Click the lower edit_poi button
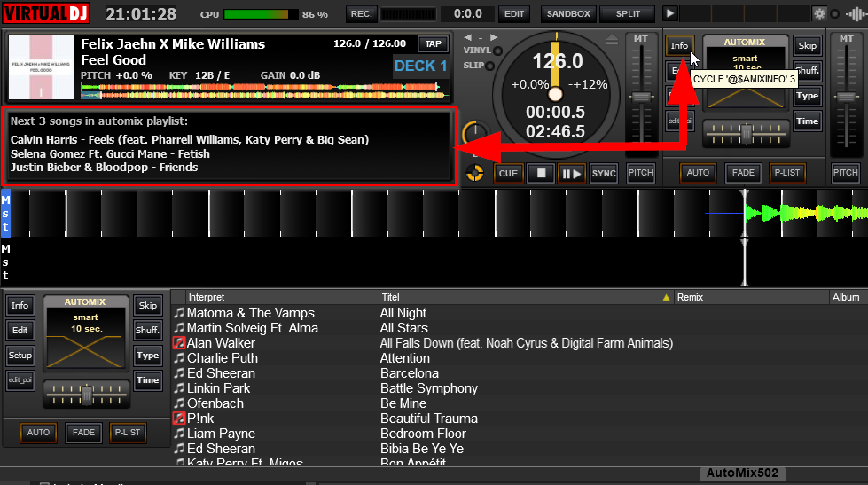Image resolution: width=868 pixels, height=485 pixels. pos(20,380)
